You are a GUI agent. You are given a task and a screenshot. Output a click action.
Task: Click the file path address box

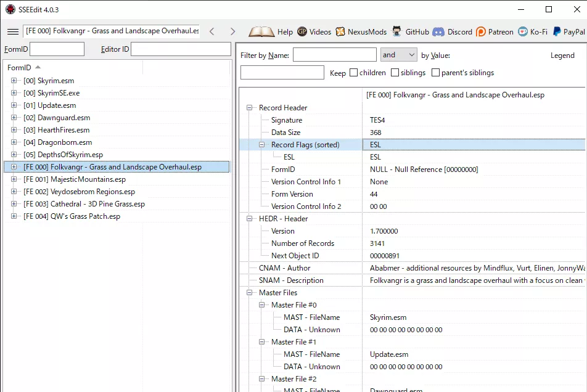112,31
